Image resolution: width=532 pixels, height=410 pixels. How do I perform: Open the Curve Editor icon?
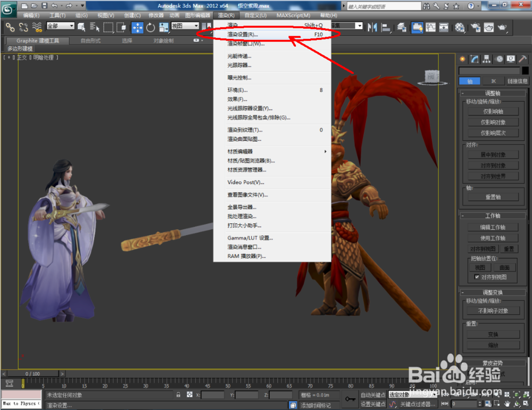tap(430, 27)
